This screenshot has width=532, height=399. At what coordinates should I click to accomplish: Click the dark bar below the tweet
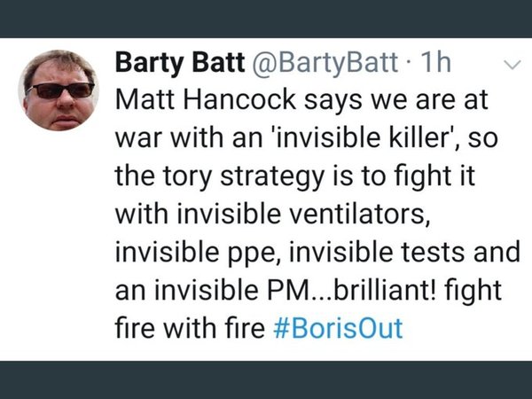[266, 379]
